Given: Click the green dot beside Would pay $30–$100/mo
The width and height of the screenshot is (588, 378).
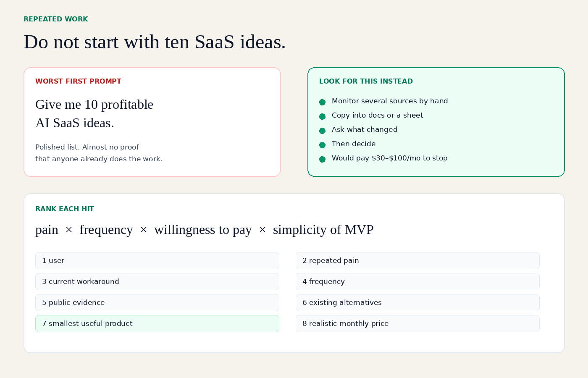Looking at the screenshot, I should pyautogui.click(x=323, y=159).
